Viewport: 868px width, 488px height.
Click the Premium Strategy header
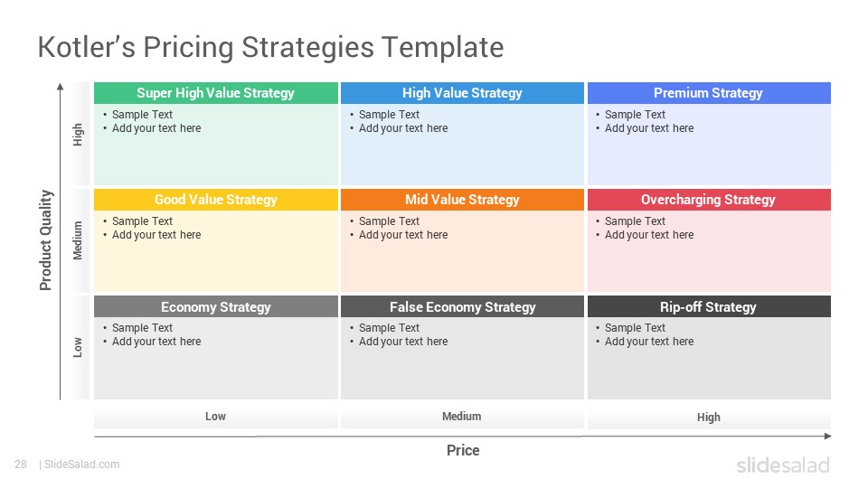click(x=709, y=93)
